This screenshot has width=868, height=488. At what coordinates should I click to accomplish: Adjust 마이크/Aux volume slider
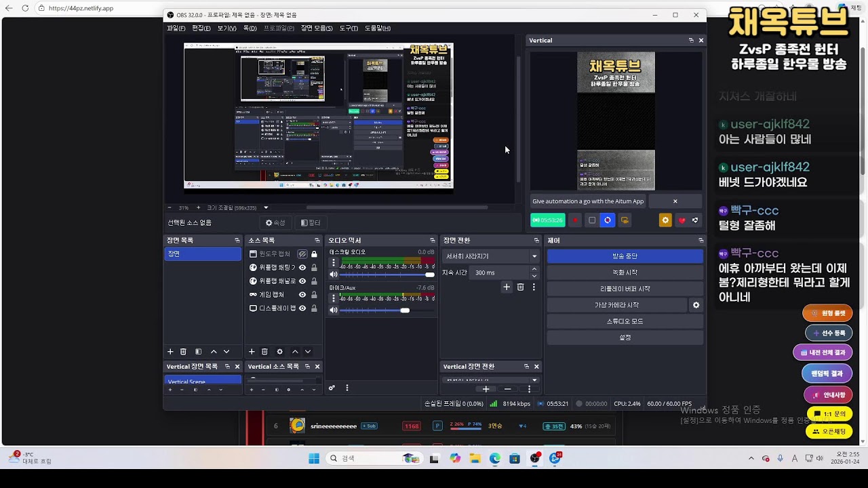click(387, 310)
